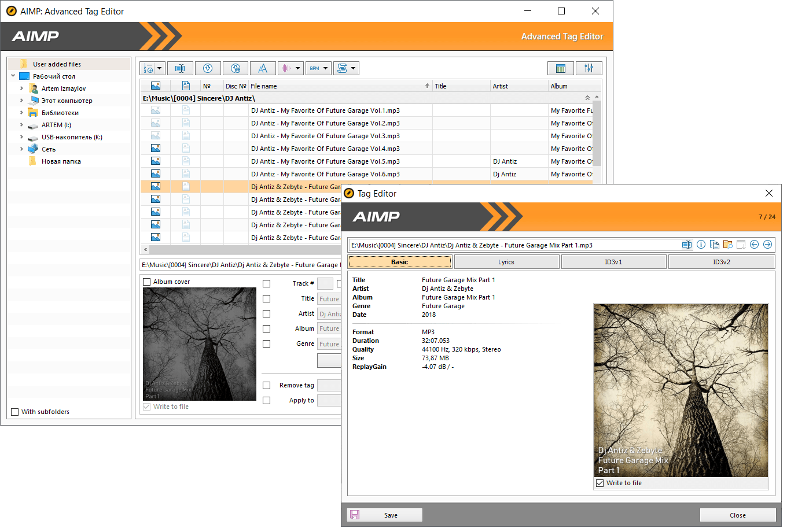Enable the 'With subfolders' checkbox
787x532 pixels.
[x=15, y=412]
